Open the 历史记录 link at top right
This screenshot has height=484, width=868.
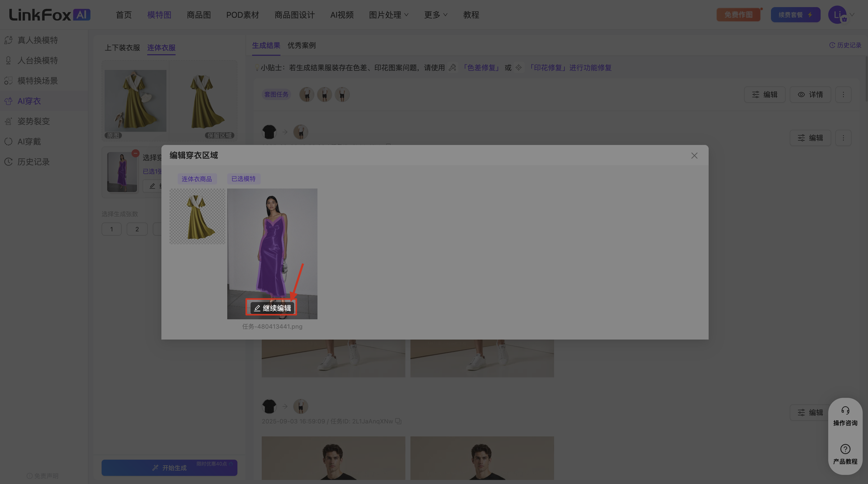(845, 45)
